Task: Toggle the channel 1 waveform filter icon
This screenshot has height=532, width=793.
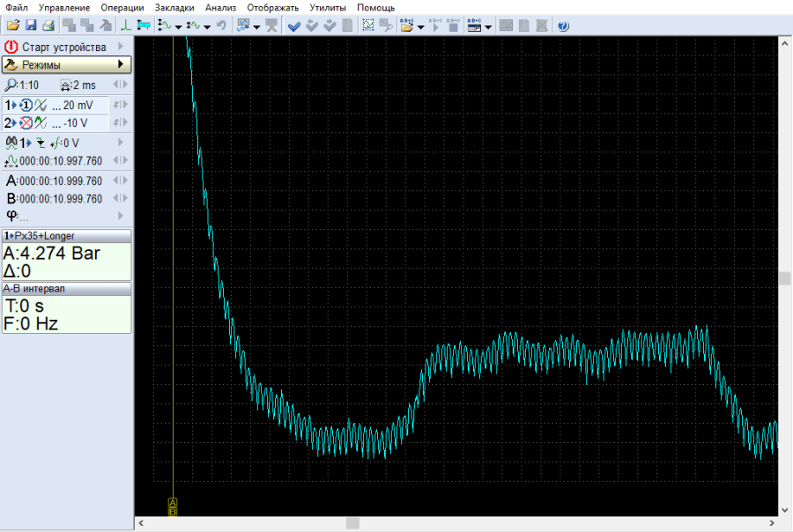Action: pos(41,105)
